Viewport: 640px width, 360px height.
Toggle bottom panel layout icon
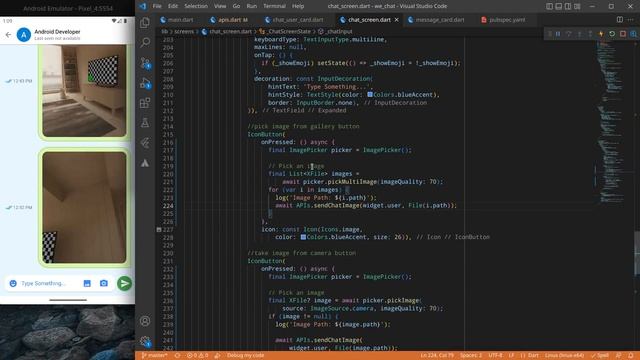tap(558, 6)
